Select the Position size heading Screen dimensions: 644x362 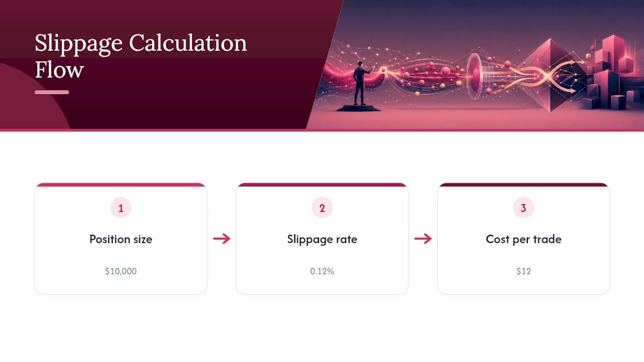[121, 239]
